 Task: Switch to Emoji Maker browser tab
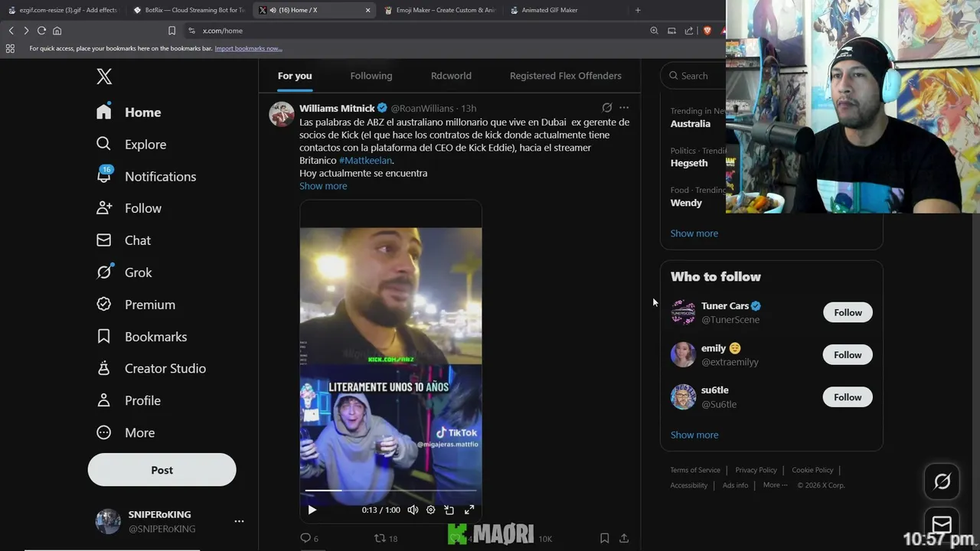pyautogui.click(x=439, y=10)
